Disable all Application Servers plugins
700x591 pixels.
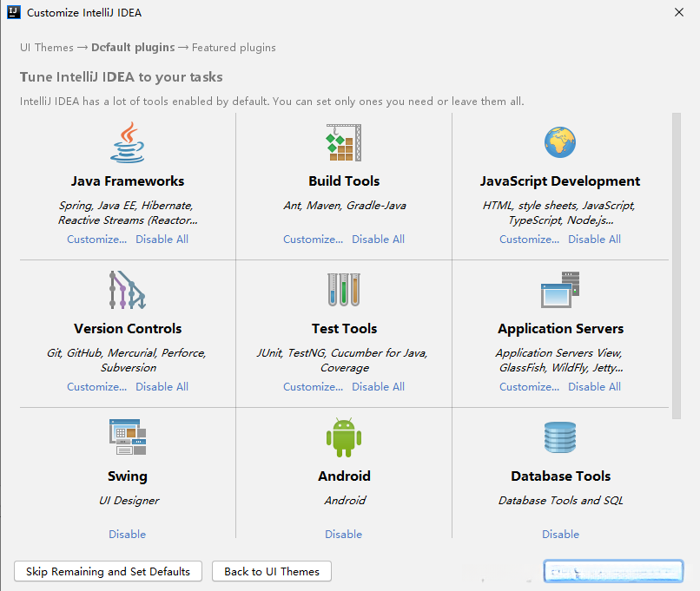(x=594, y=387)
